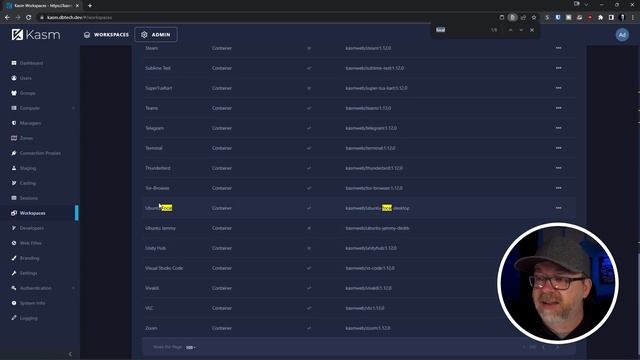Open the Logging sidebar item
Viewport: 640px width, 360px height.
tap(28, 318)
